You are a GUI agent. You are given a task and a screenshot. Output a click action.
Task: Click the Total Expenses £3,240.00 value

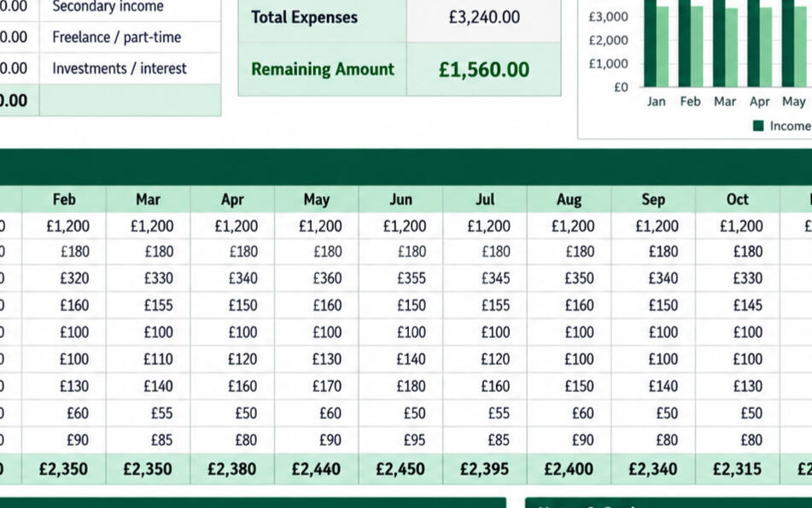point(483,17)
